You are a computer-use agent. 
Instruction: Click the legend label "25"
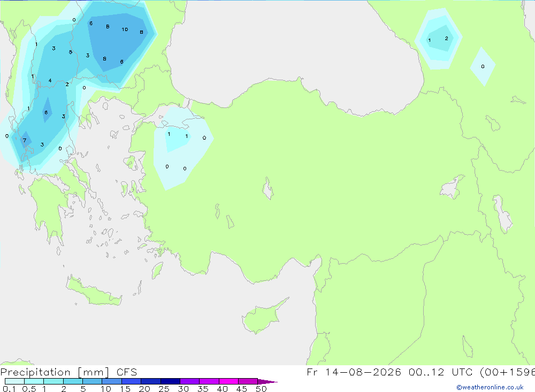pos(164,389)
